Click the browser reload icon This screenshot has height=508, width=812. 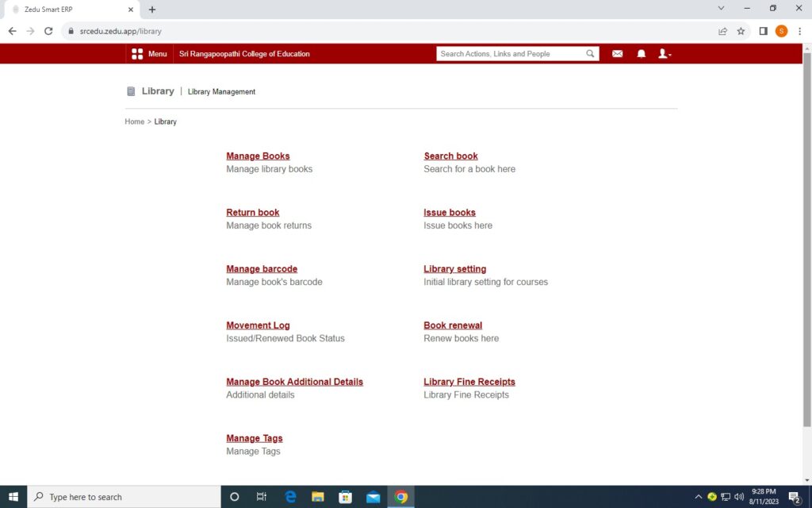48,31
